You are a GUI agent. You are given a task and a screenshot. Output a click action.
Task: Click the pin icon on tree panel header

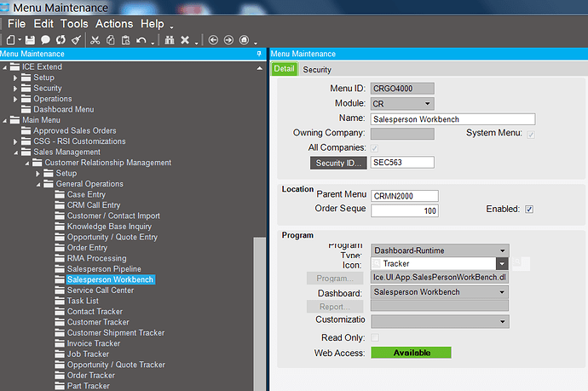point(259,54)
